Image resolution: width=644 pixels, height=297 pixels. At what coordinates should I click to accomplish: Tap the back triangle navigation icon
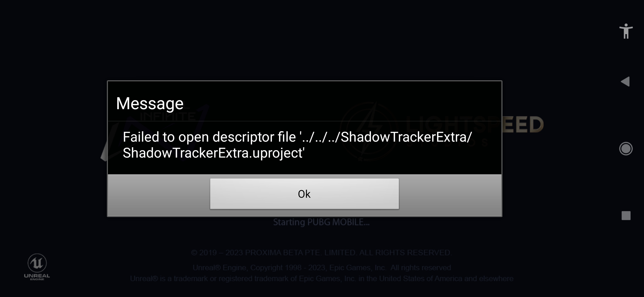click(625, 82)
